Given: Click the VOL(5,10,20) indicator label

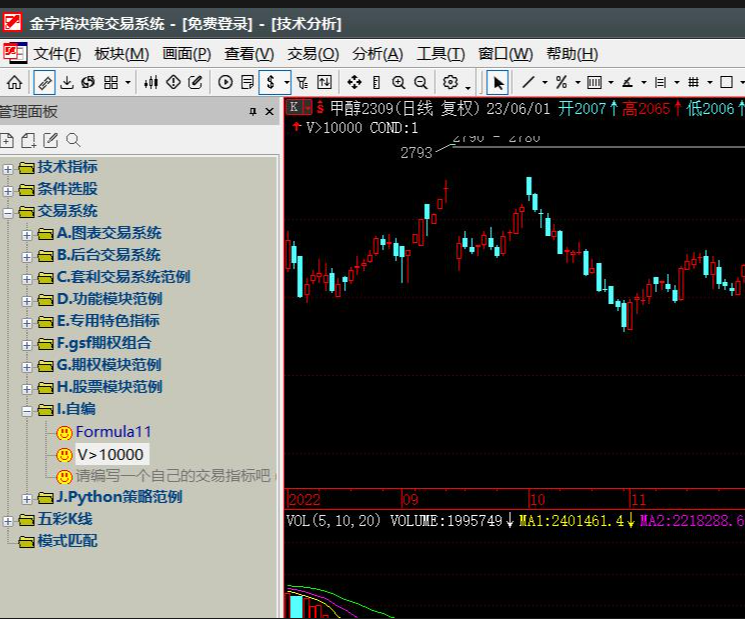Looking at the screenshot, I should [x=334, y=521].
